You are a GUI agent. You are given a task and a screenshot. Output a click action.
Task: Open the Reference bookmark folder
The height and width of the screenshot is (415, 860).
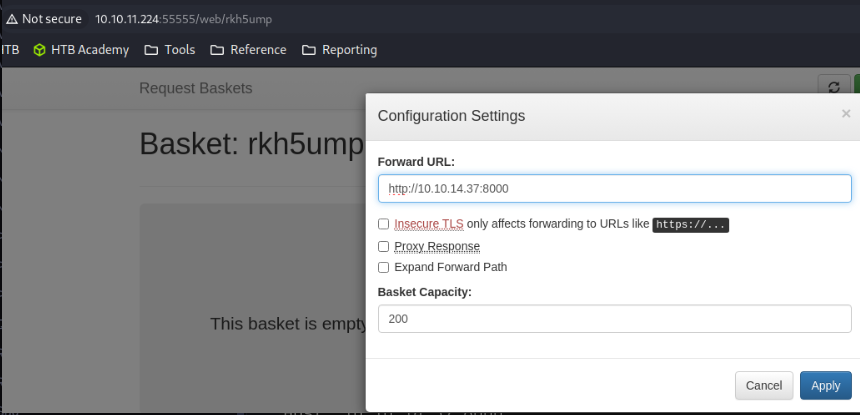tap(248, 50)
